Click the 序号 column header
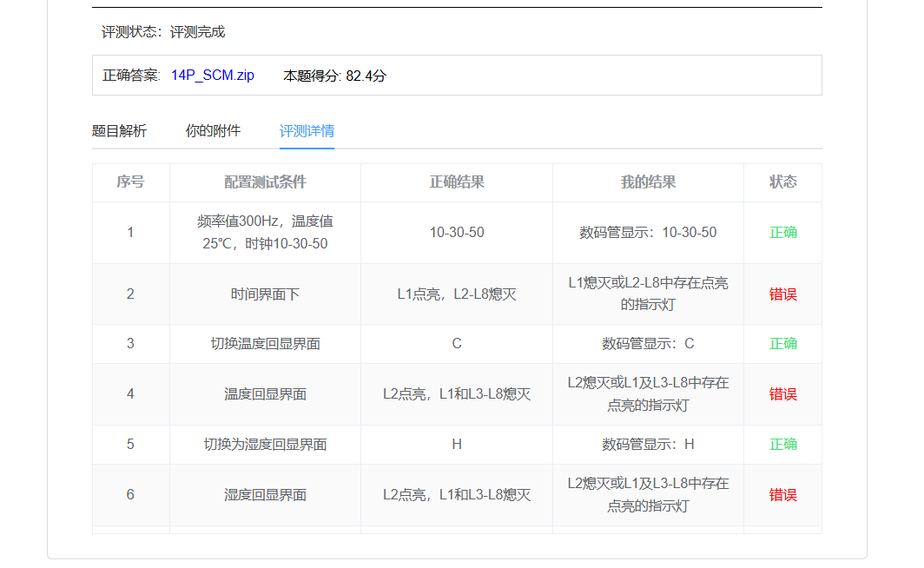The image size is (924, 568). 130,182
